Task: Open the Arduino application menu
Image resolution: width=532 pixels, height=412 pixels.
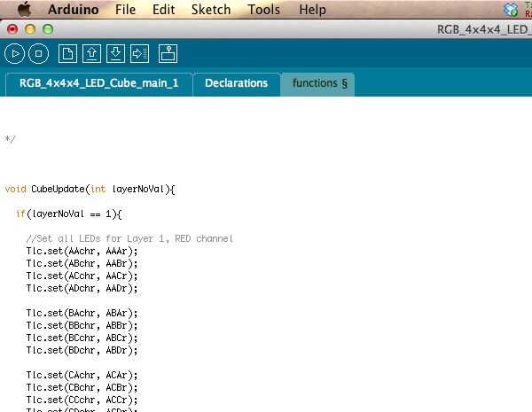Action: [x=74, y=10]
